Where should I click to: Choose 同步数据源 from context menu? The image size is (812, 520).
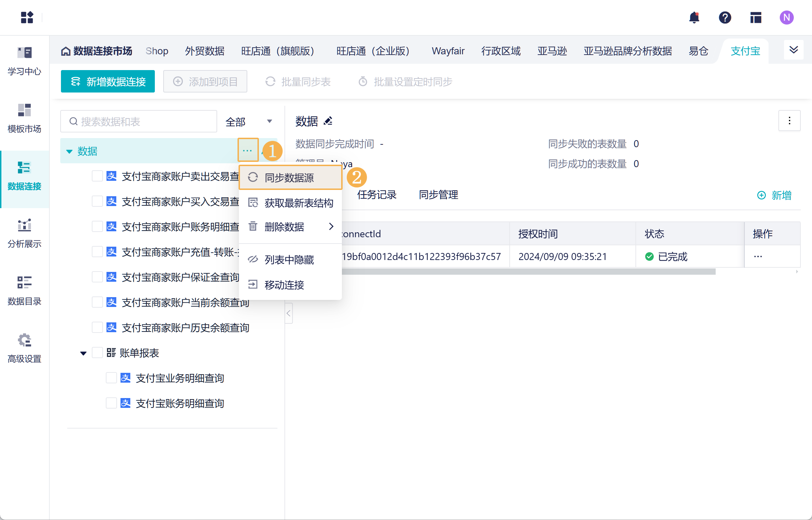pos(290,178)
